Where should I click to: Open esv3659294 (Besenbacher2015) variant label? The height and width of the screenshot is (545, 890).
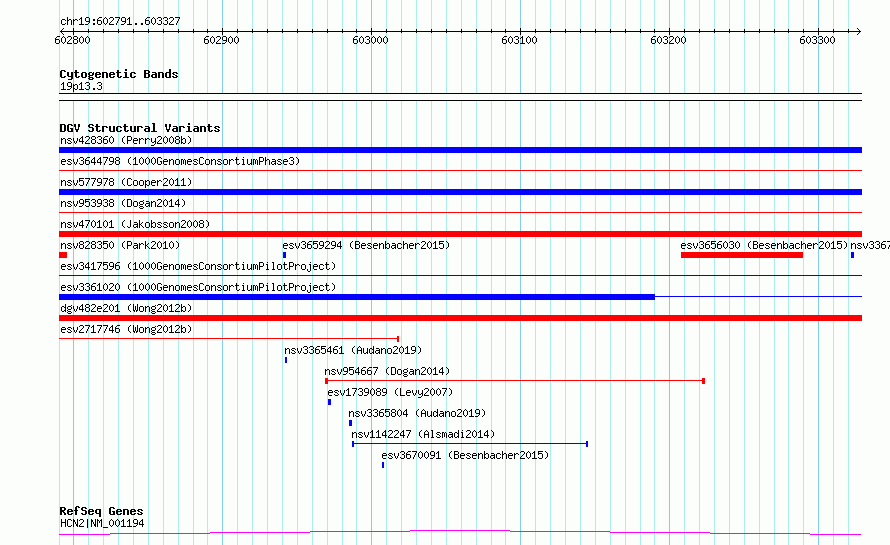click(366, 245)
